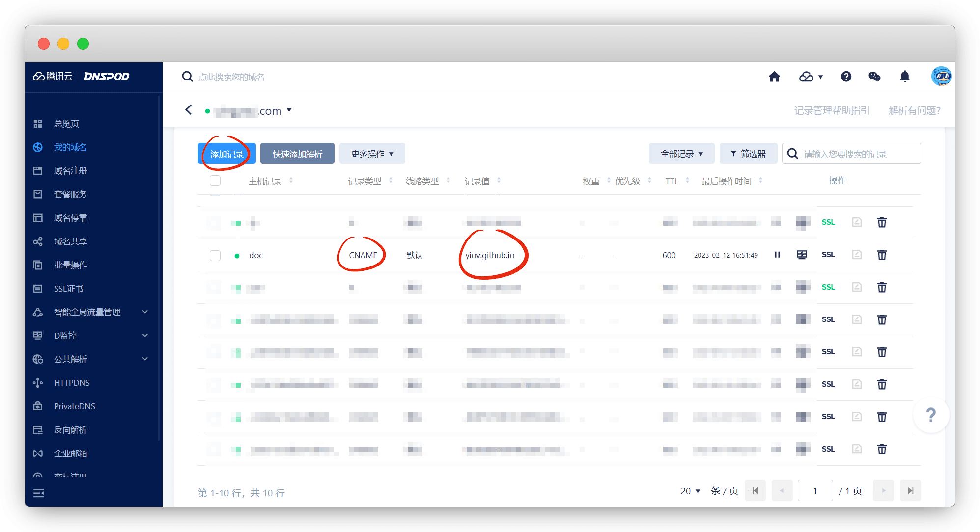
Task: Click the search magnifier in records search box
Action: pos(792,153)
